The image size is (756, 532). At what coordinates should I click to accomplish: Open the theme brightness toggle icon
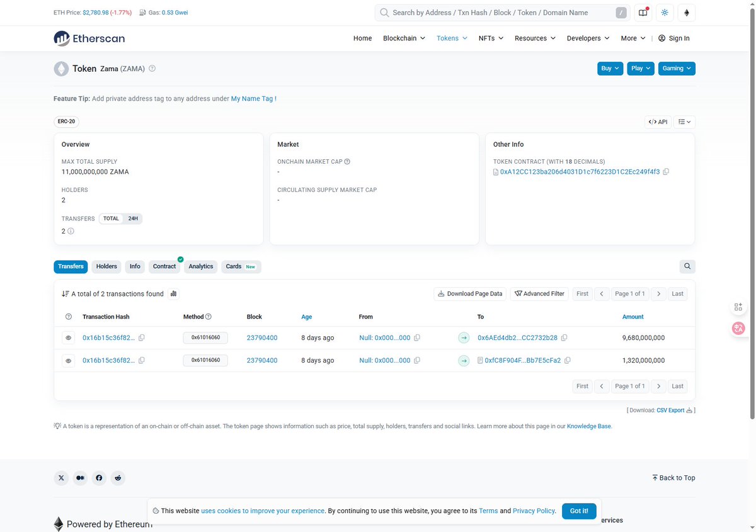[x=665, y=13]
